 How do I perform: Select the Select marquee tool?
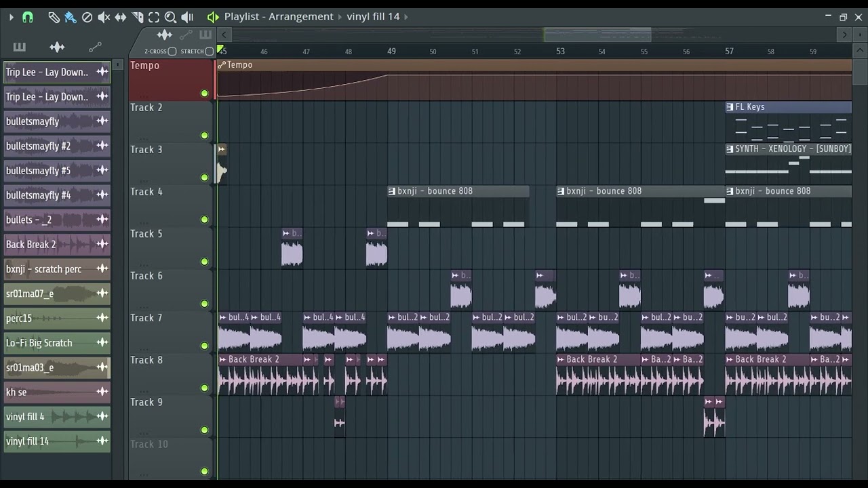pos(154,17)
